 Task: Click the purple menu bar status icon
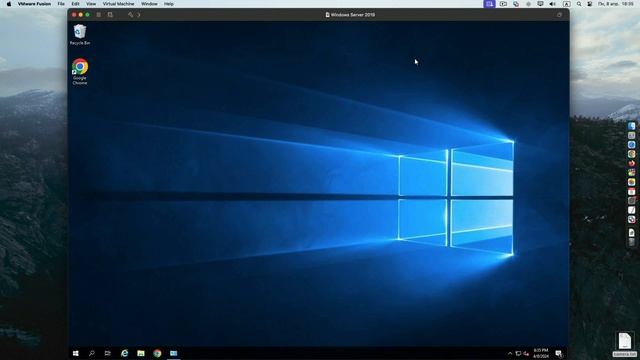(x=489, y=4)
